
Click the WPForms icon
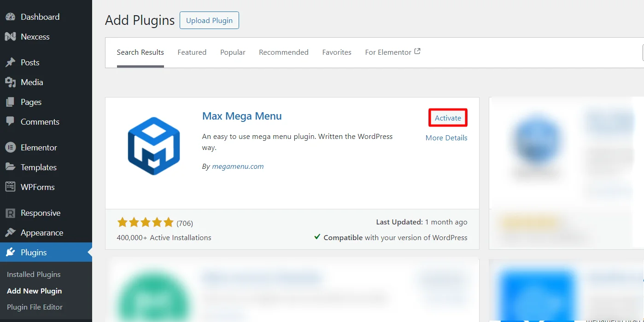click(x=10, y=187)
